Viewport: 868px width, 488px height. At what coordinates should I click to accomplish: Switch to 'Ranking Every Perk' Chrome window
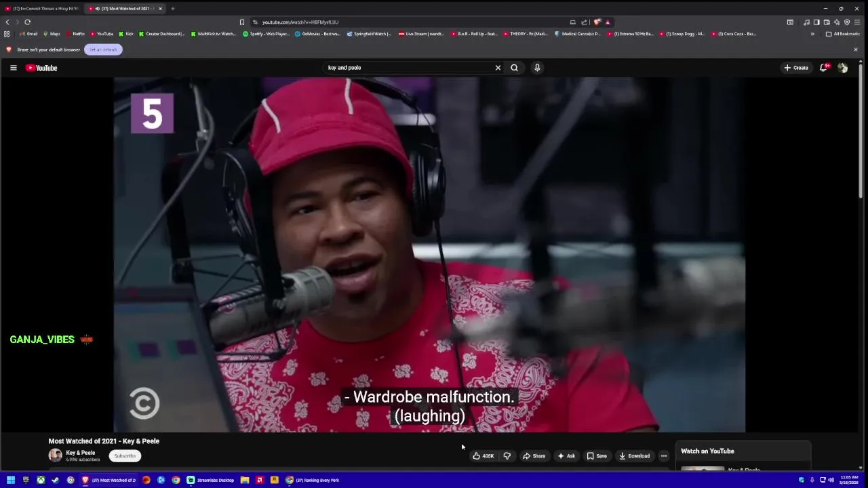pyautogui.click(x=313, y=480)
